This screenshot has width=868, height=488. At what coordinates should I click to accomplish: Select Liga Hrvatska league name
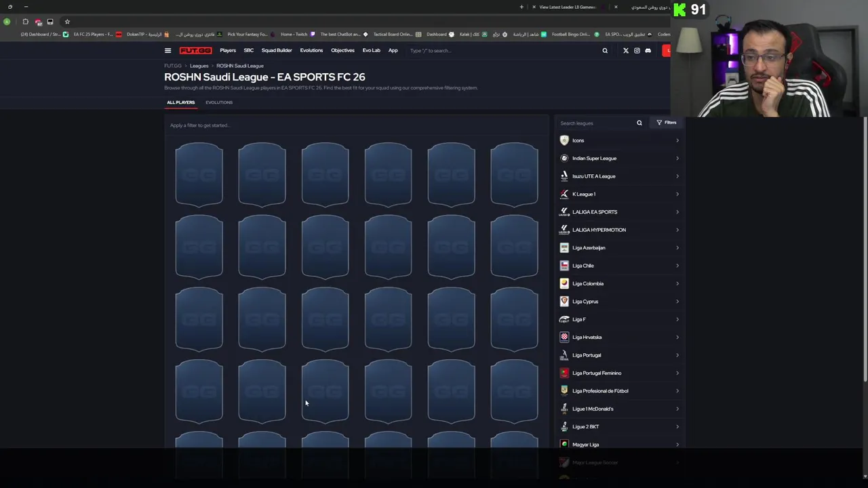click(x=587, y=337)
